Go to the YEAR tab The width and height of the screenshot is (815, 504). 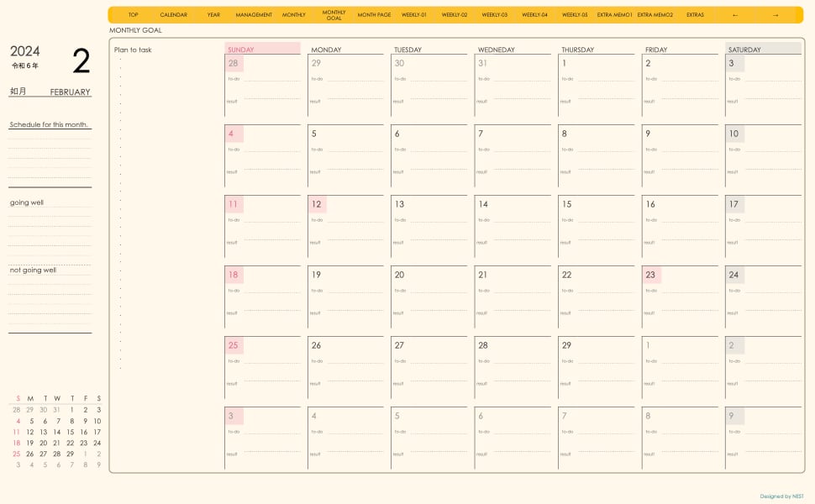[x=213, y=15]
